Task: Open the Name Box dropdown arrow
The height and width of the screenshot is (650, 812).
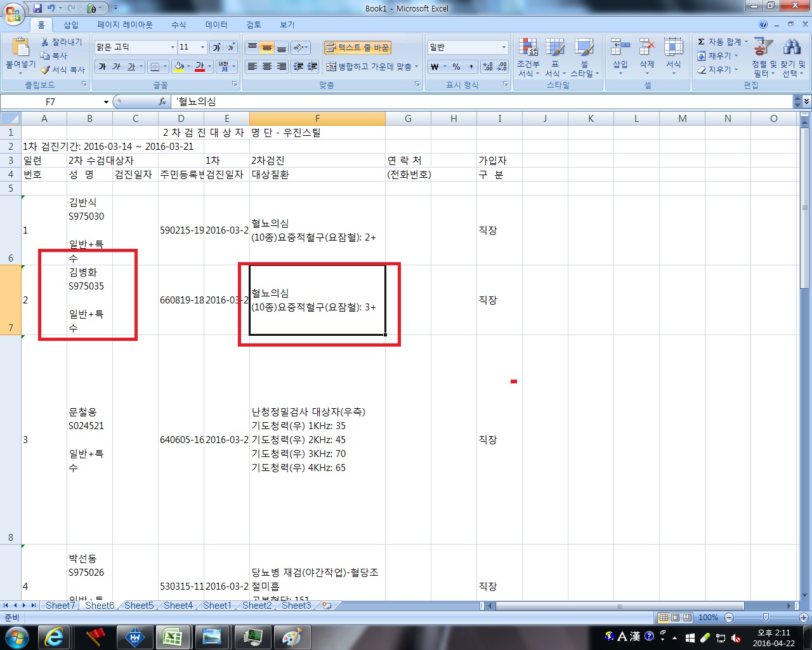Action: [x=106, y=102]
